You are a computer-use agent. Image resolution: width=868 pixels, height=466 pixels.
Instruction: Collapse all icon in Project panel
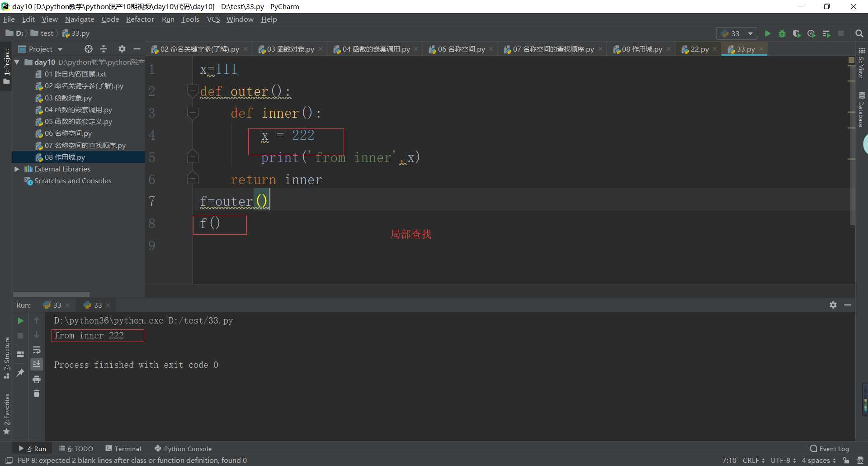104,49
